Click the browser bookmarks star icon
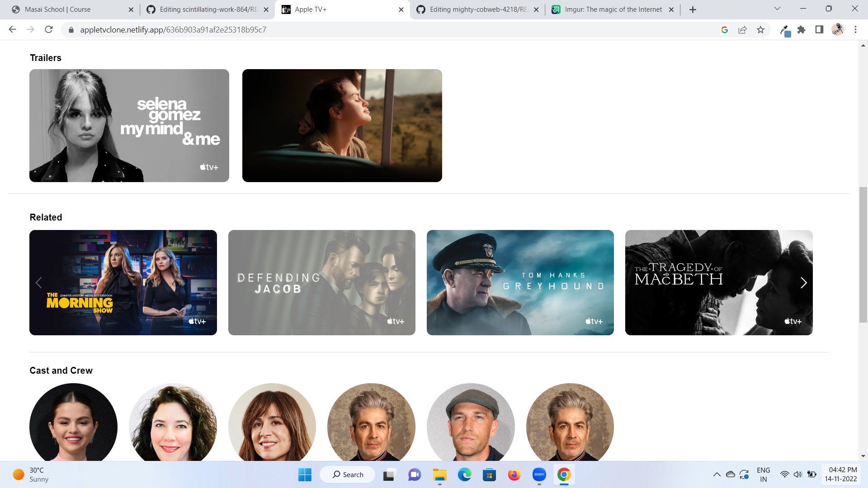Image resolution: width=868 pixels, height=488 pixels. coord(761,30)
